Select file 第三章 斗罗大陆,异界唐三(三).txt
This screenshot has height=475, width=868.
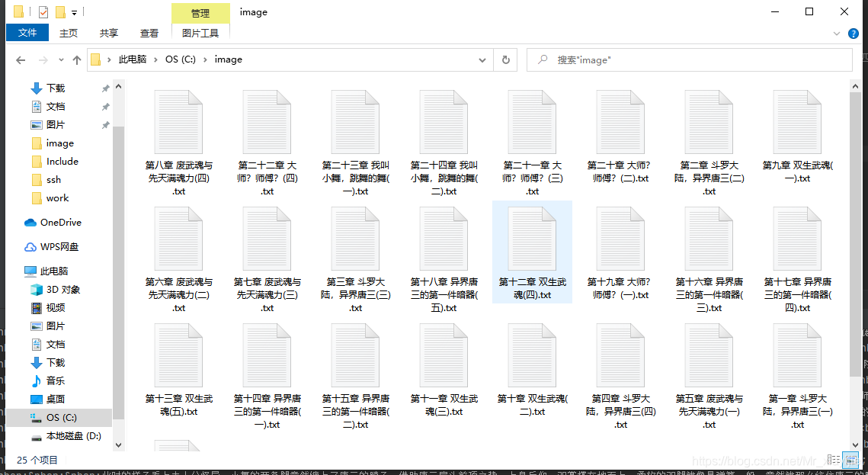356,259
